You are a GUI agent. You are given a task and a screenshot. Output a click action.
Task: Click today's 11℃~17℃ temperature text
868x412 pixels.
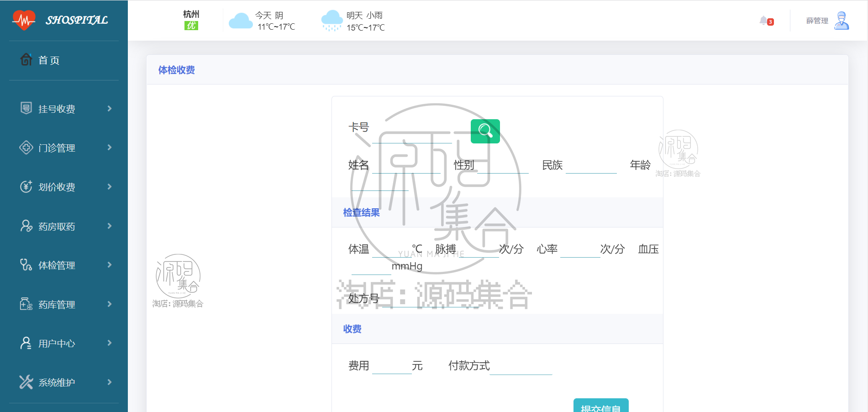pyautogui.click(x=276, y=27)
